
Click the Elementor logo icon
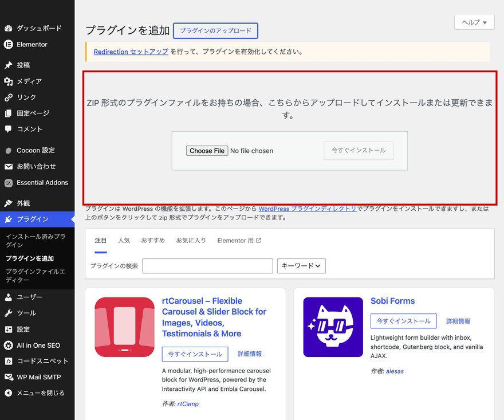[x=9, y=44]
